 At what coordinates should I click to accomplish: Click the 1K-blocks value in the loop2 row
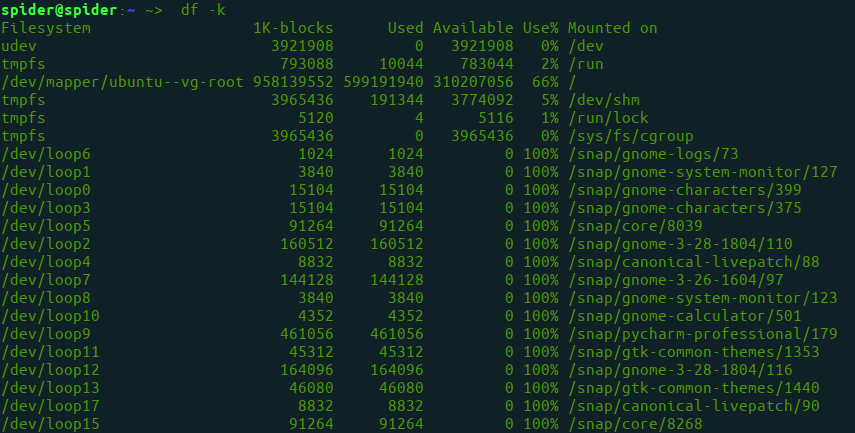306,244
